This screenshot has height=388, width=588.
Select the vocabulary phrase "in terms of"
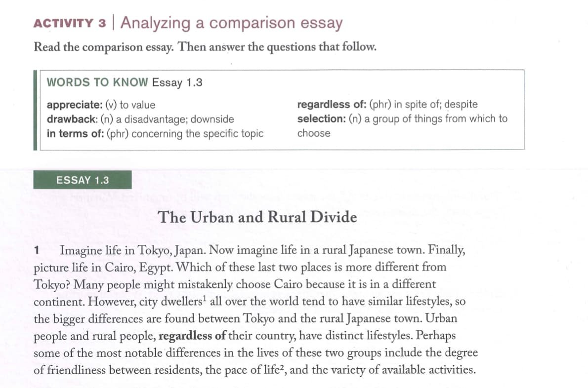[x=74, y=133]
